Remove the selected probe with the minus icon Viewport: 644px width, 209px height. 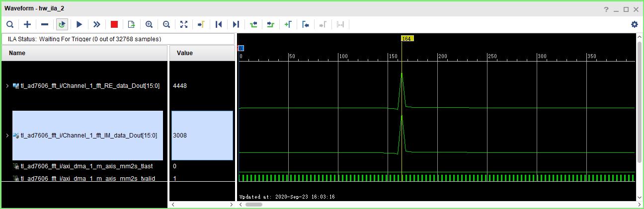pyautogui.click(x=45, y=24)
